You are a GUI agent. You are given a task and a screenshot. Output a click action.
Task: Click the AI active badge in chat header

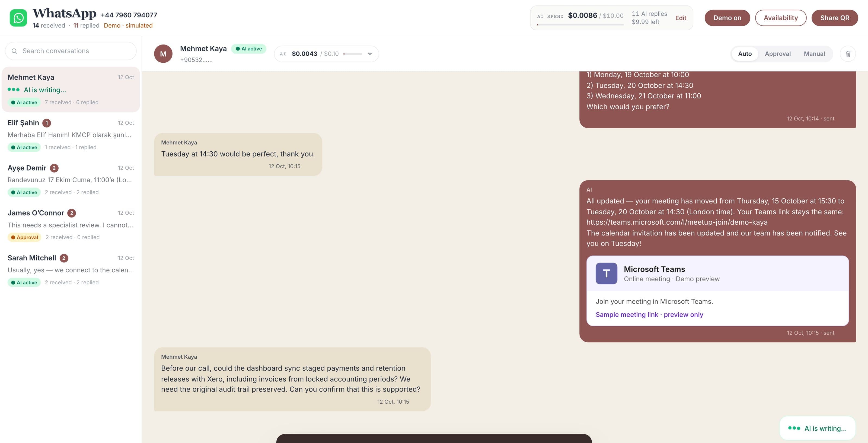coord(249,49)
